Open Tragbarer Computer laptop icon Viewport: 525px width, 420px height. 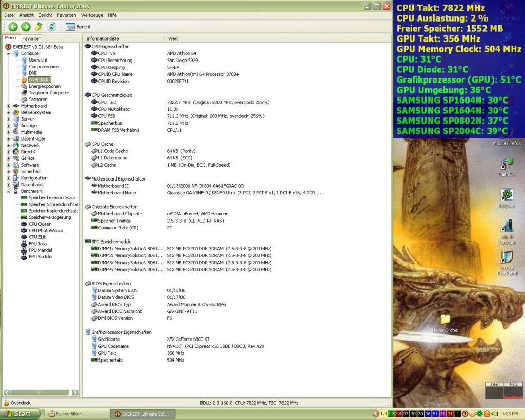click(24, 93)
